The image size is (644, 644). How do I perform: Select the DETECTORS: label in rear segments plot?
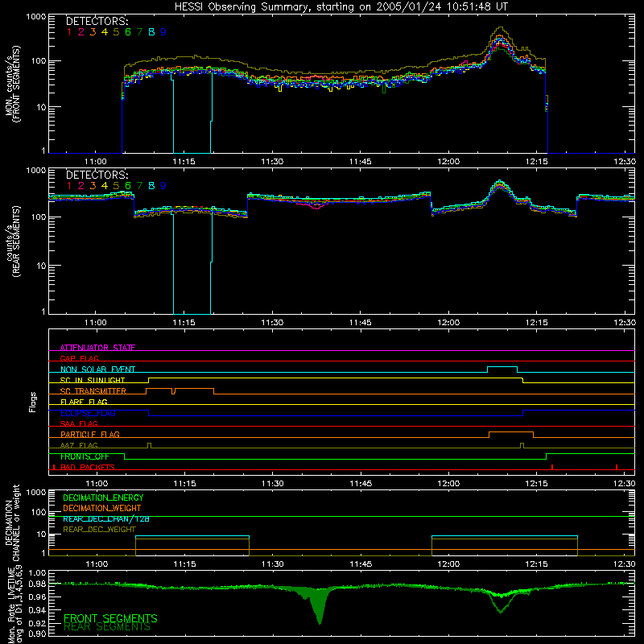click(97, 175)
